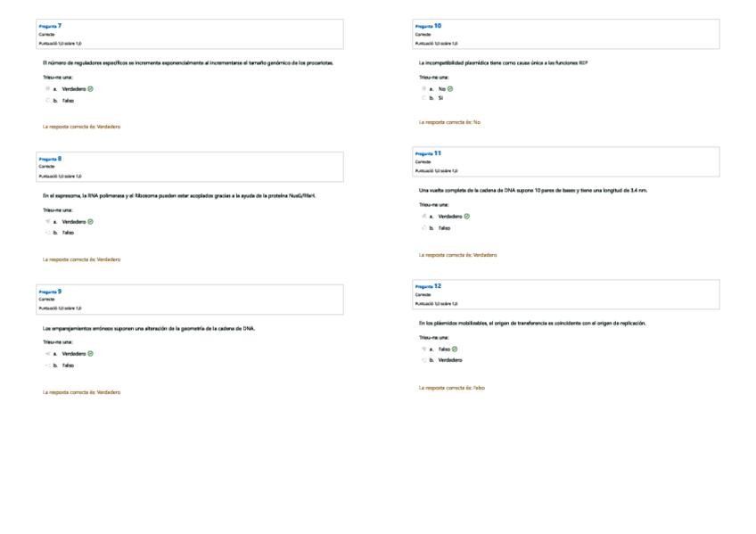This screenshot has height=534, width=756.
Task: Select 'Sí' radio button in Pregunta 10
Action: [423, 98]
